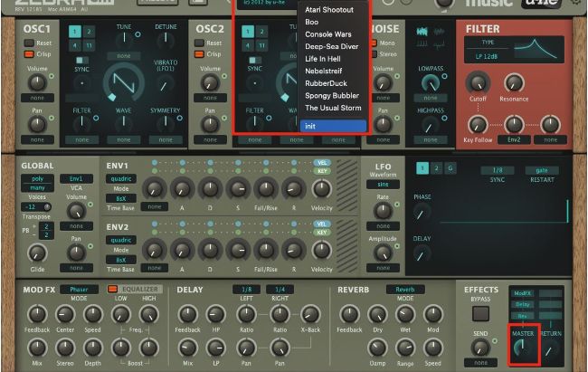Select the highlighted cyan noise type icon
Viewport: 588px width, 372px height.
(422, 32)
